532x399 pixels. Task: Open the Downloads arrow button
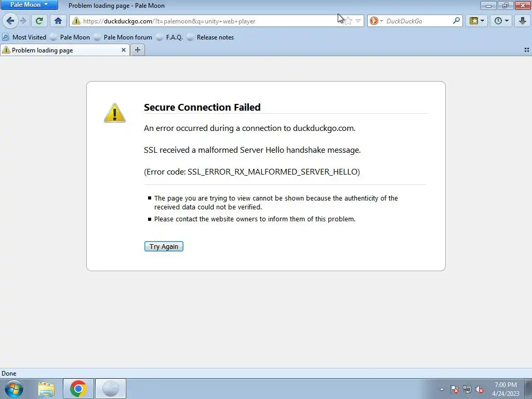(x=523, y=21)
